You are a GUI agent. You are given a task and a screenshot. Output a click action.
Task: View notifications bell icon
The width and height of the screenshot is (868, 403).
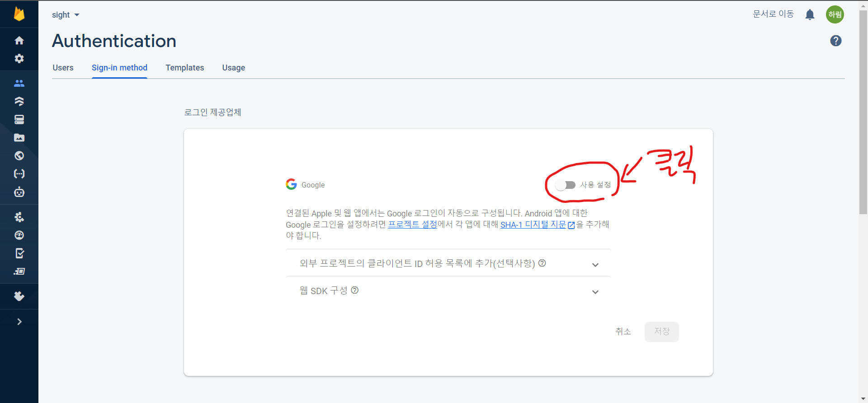810,15
